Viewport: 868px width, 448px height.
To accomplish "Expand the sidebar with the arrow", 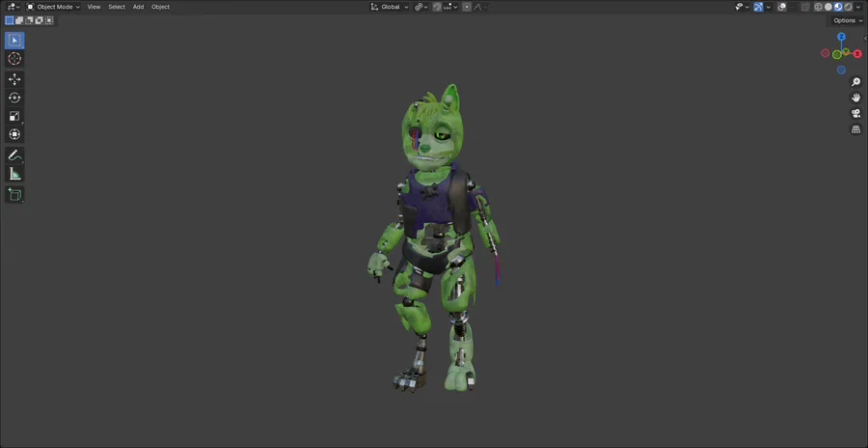I will click(865, 39).
